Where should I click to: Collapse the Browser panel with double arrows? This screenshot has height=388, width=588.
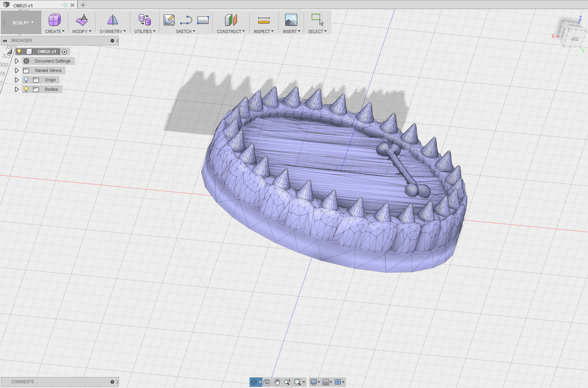click(x=5, y=40)
